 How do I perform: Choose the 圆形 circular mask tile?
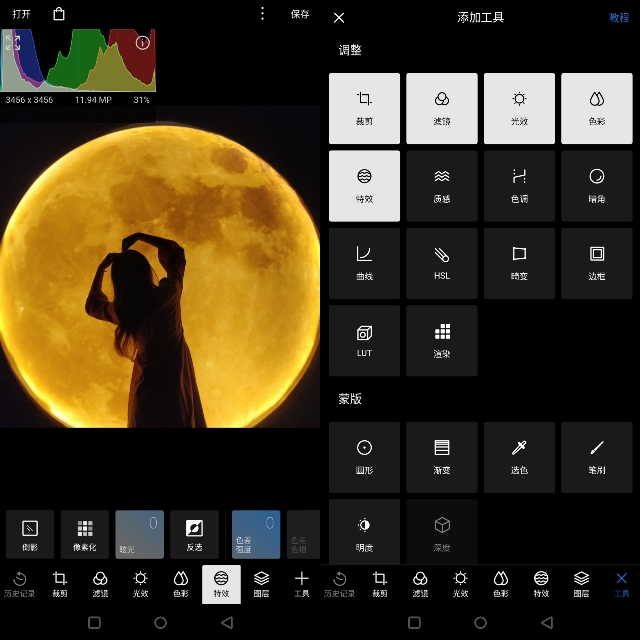pyautogui.click(x=364, y=457)
